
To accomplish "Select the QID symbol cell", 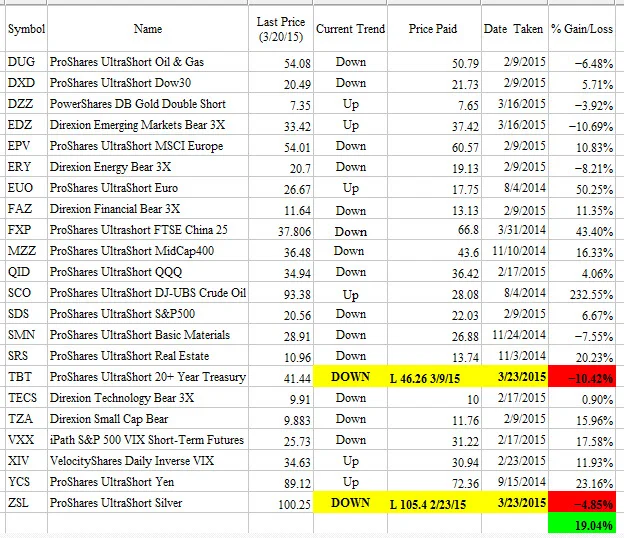I will (26, 272).
